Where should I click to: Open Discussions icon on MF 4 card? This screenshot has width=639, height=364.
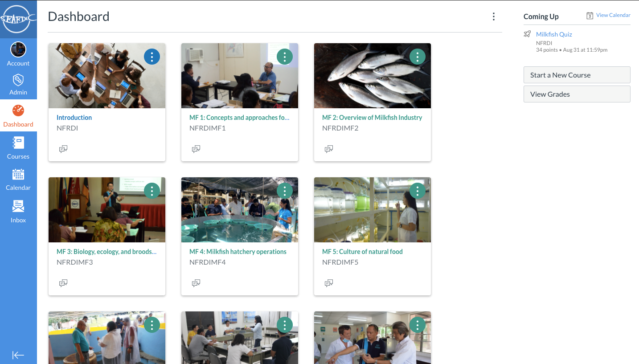pyautogui.click(x=196, y=283)
